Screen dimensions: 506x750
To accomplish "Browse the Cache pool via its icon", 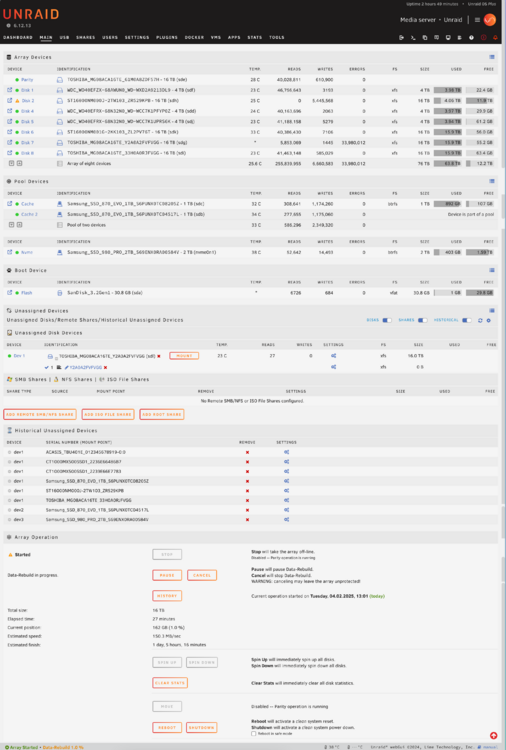I will 10,204.
